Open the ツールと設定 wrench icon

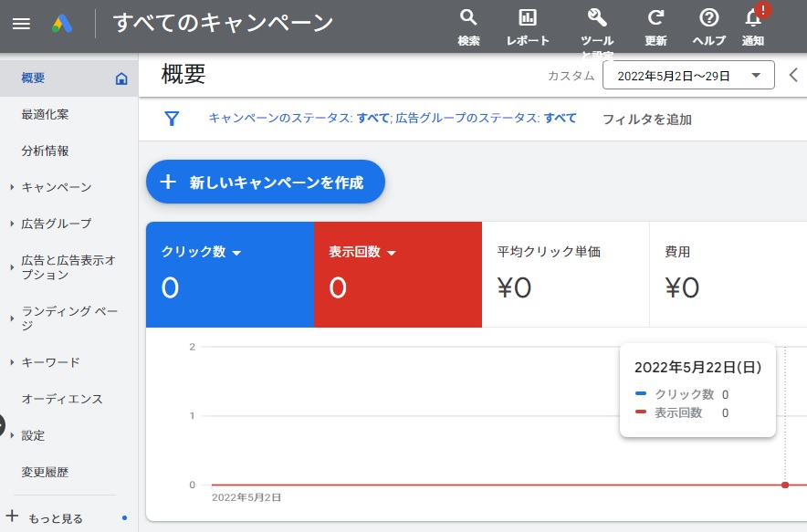pyautogui.click(x=597, y=18)
